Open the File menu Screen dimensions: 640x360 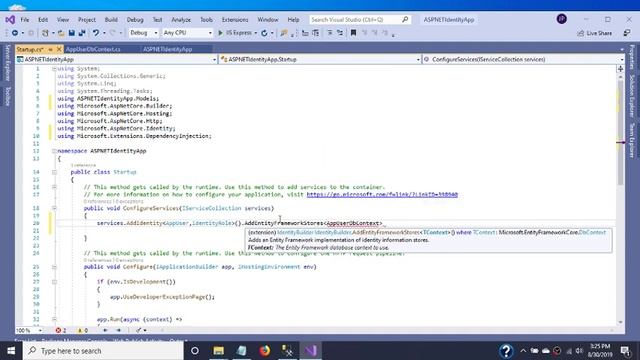(25, 20)
